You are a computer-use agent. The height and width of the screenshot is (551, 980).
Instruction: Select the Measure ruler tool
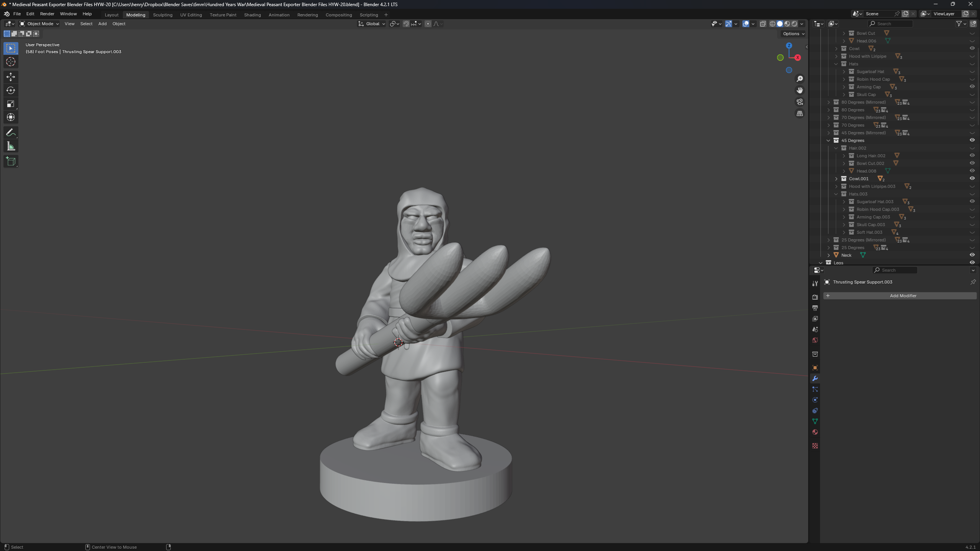[11, 146]
